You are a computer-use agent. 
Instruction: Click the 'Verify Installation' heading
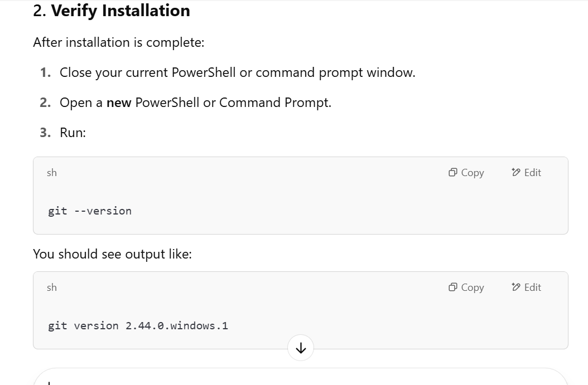point(121,11)
